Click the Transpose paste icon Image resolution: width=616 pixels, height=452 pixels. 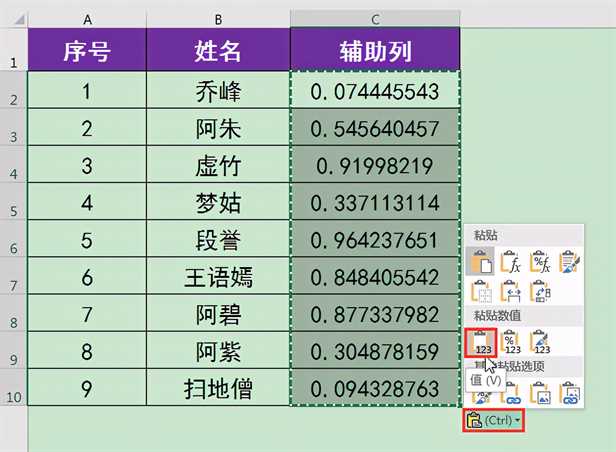(542, 292)
